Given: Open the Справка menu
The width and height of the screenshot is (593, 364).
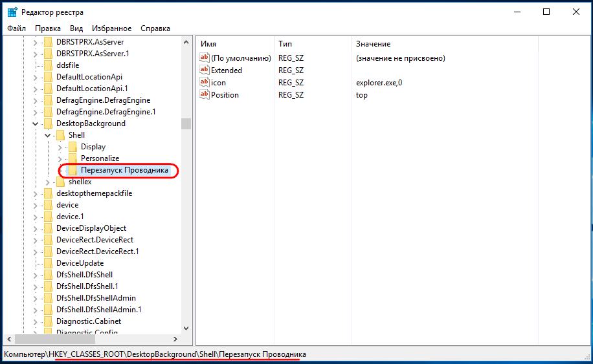Looking at the screenshot, I should coord(155,28).
